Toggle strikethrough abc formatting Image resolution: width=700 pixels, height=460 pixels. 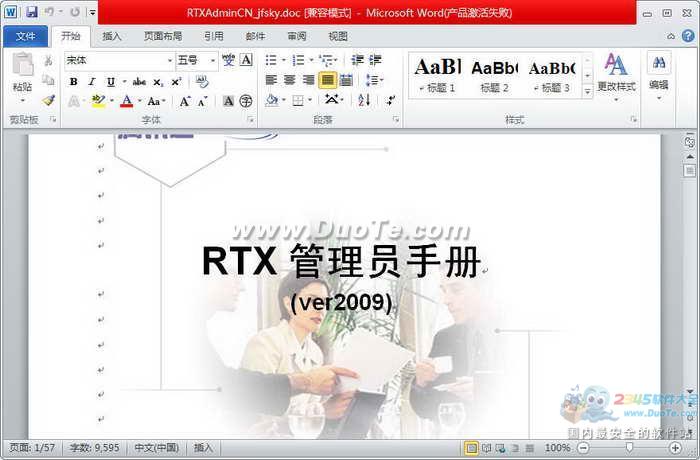coord(139,82)
